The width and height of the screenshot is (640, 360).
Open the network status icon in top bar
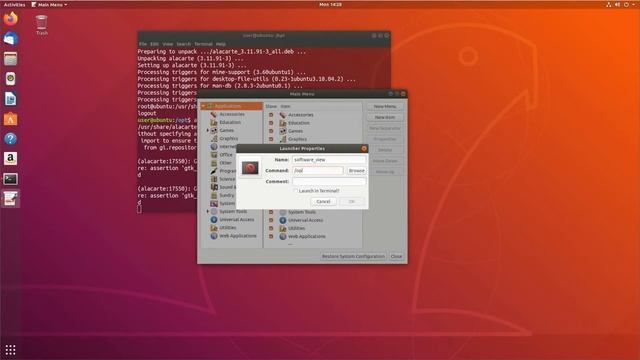pos(609,4)
